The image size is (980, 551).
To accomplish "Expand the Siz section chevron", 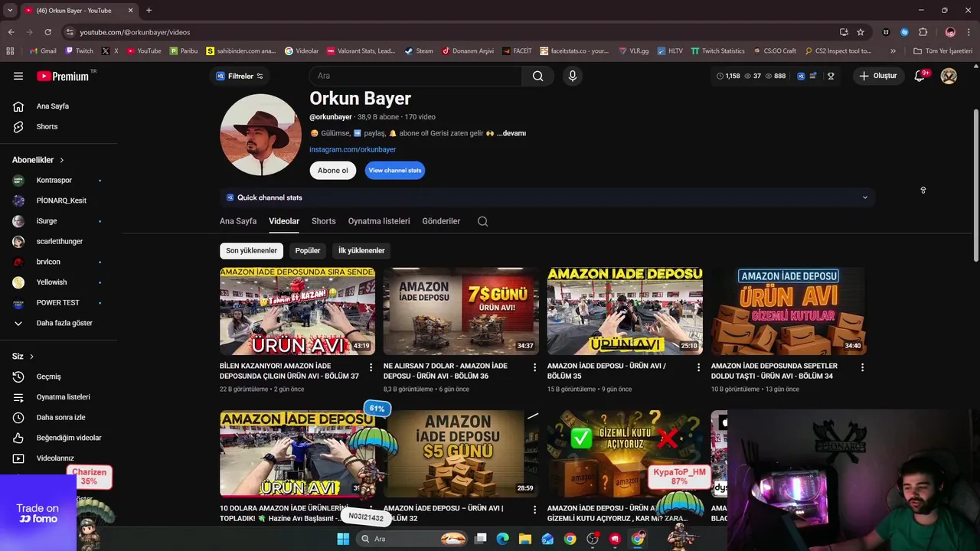I will pyautogui.click(x=31, y=357).
